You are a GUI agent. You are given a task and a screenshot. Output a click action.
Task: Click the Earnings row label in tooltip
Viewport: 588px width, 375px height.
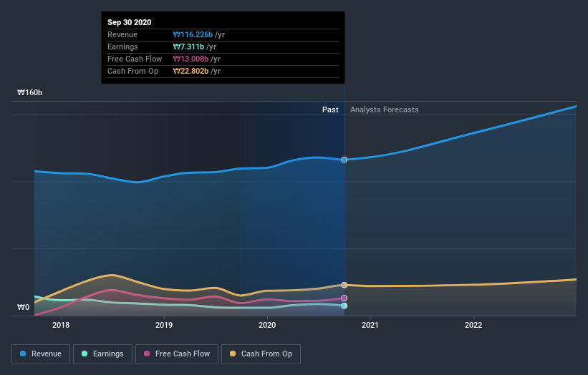(122, 47)
